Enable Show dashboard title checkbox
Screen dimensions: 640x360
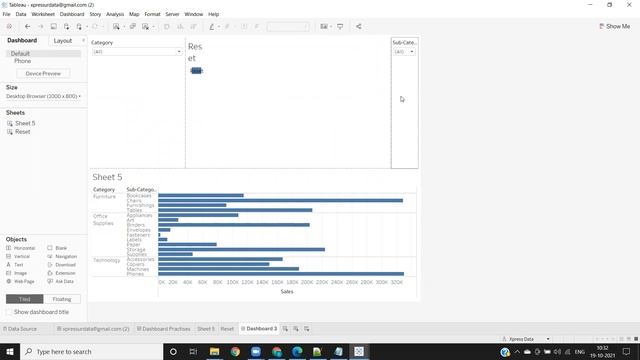[x=9, y=312]
